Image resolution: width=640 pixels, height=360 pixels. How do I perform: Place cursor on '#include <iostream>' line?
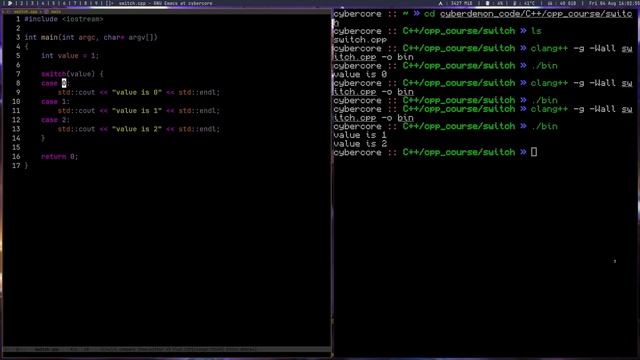pyautogui.click(x=64, y=19)
